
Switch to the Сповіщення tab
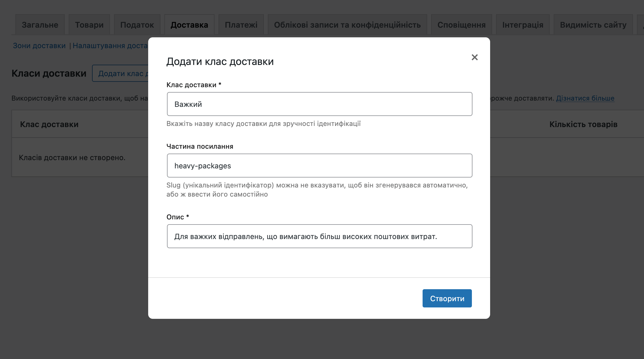[x=461, y=25]
